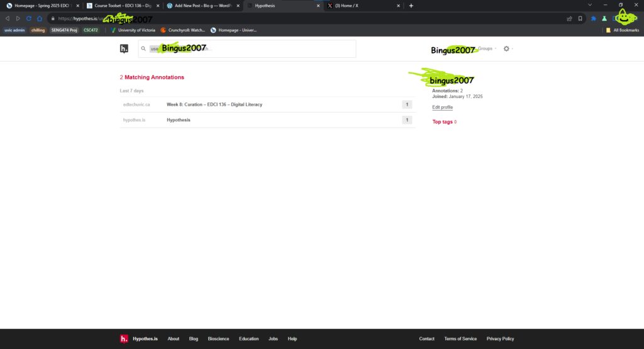Screen dimensions: 644x349
Task: Open the CSC472 bookmark
Action: (x=91, y=30)
